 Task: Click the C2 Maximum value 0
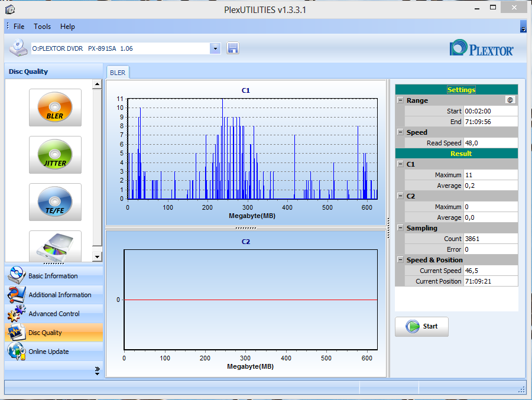tap(491, 207)
